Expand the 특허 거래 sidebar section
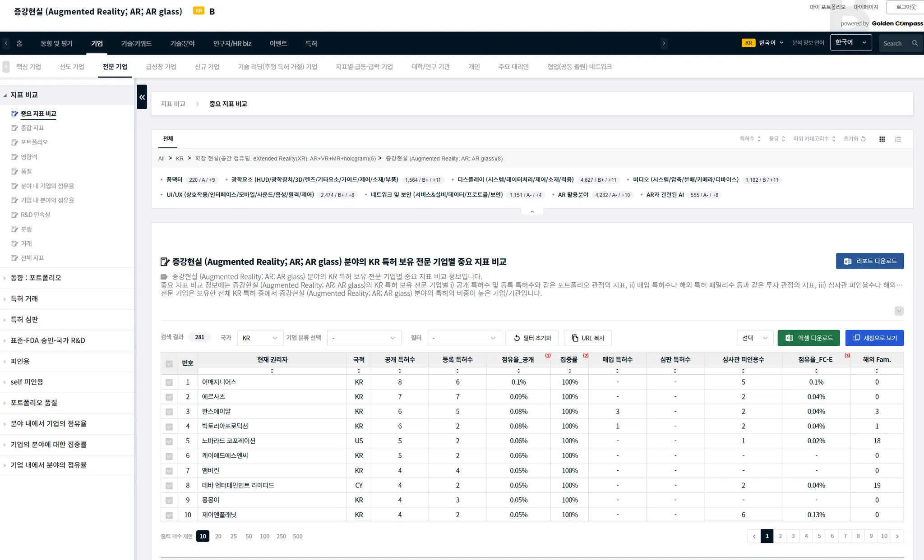Viewport: 924px width, 560px height. pos(24,298)
